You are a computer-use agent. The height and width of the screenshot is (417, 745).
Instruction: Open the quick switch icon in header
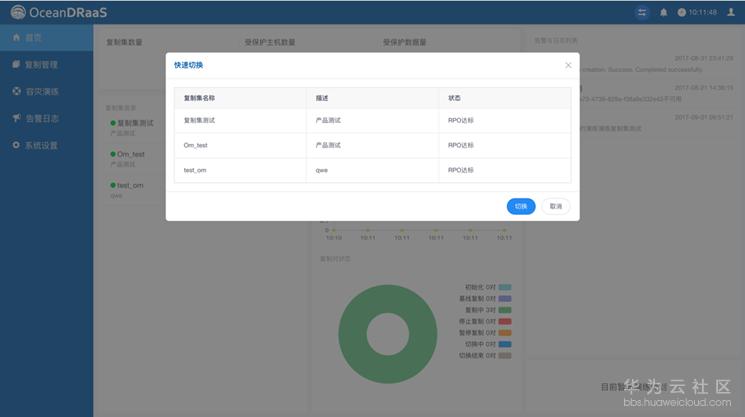(642, 12)
